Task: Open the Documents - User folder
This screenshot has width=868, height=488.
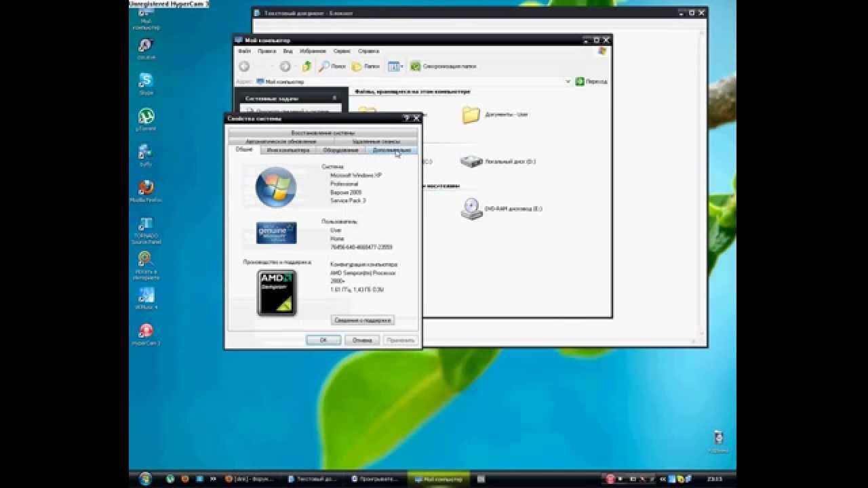Action: point(495,115)
